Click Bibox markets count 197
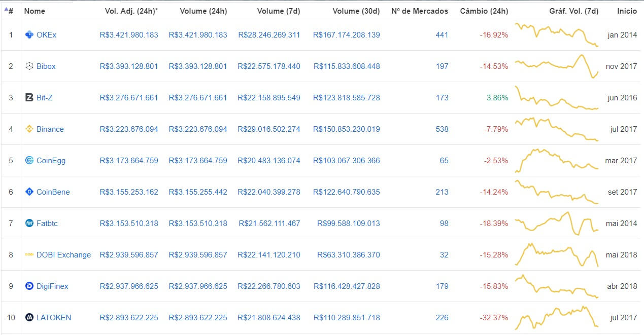 [x=442, y=66]
